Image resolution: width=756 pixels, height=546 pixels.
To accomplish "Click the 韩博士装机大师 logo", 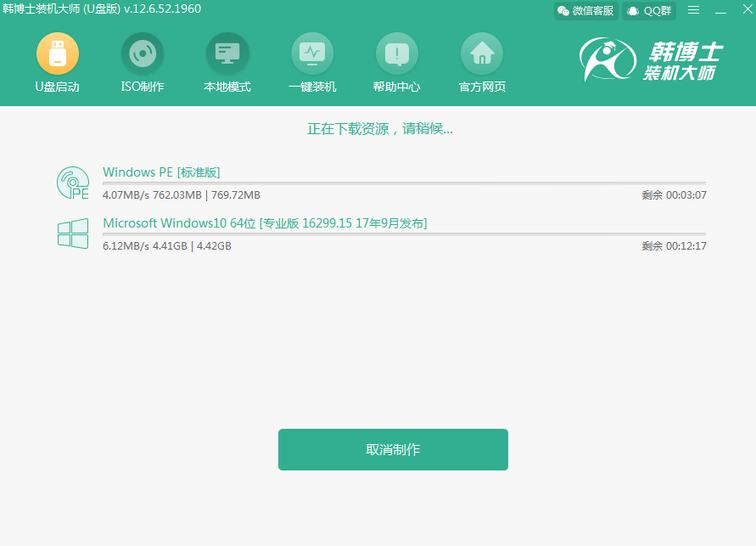I will [658, 59].
